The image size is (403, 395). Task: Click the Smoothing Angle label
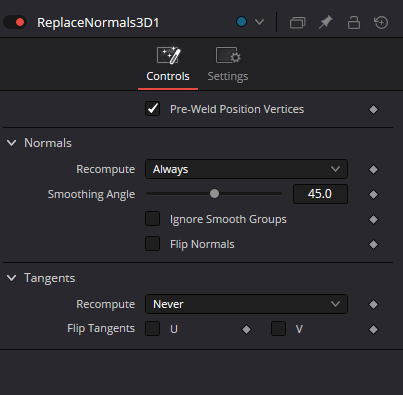pyautogui.click(x=91, y=194)
